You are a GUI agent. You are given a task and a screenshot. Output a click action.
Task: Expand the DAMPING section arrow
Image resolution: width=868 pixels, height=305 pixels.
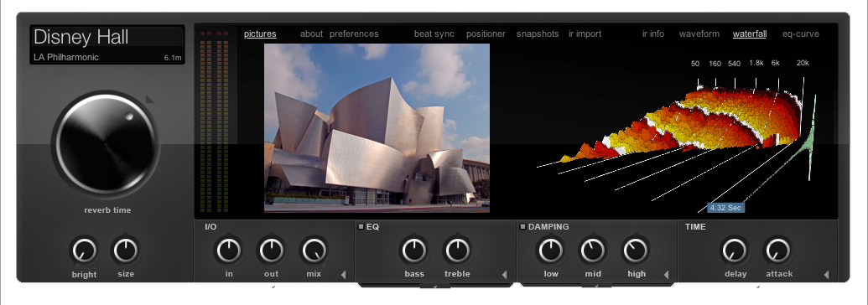coord(666,275)
